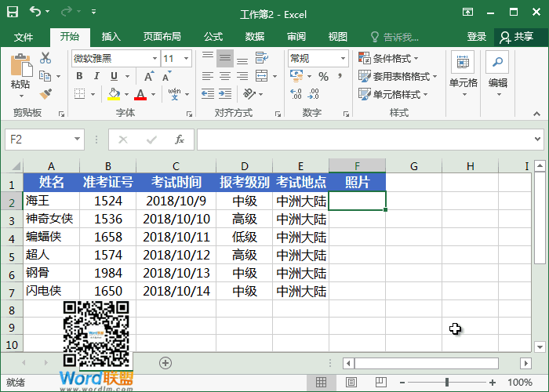
Task: Switch to Page Break Preview
Action: (380, 383)
